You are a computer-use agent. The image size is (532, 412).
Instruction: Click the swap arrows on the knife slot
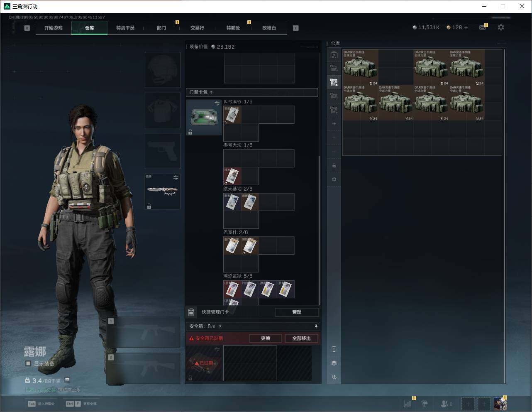(x=176, y=178)
